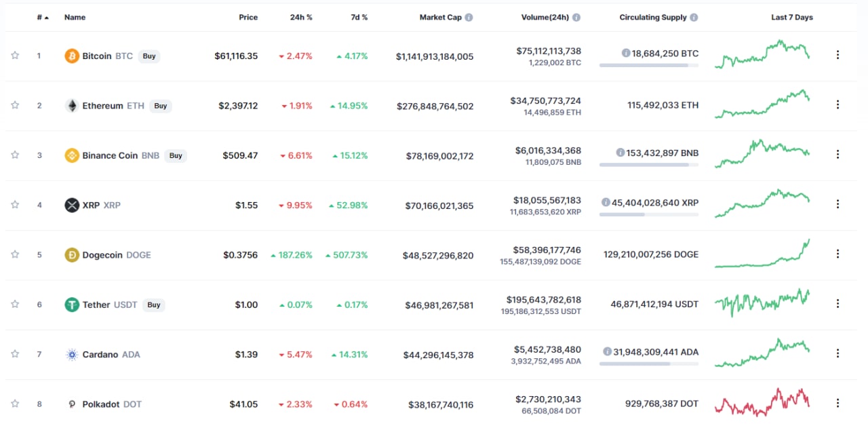
Task: Click the Dogecoin logo icon
Action: [x=71, y=255]
